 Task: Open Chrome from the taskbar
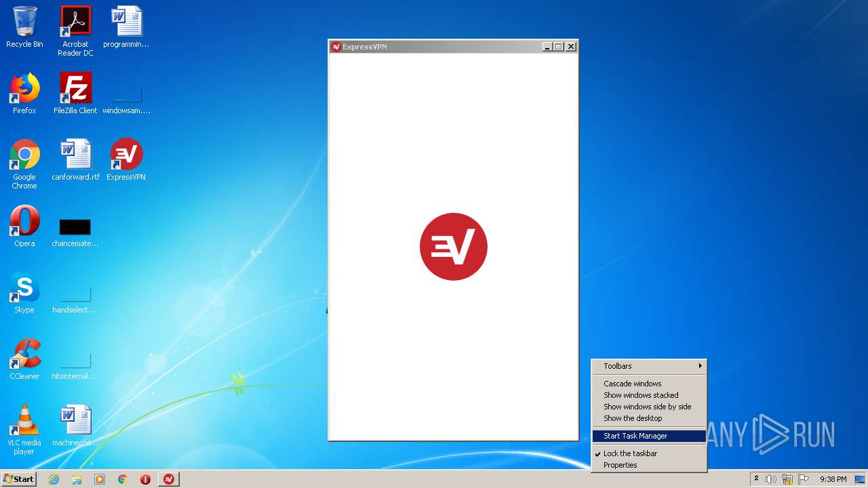point(123,479)
